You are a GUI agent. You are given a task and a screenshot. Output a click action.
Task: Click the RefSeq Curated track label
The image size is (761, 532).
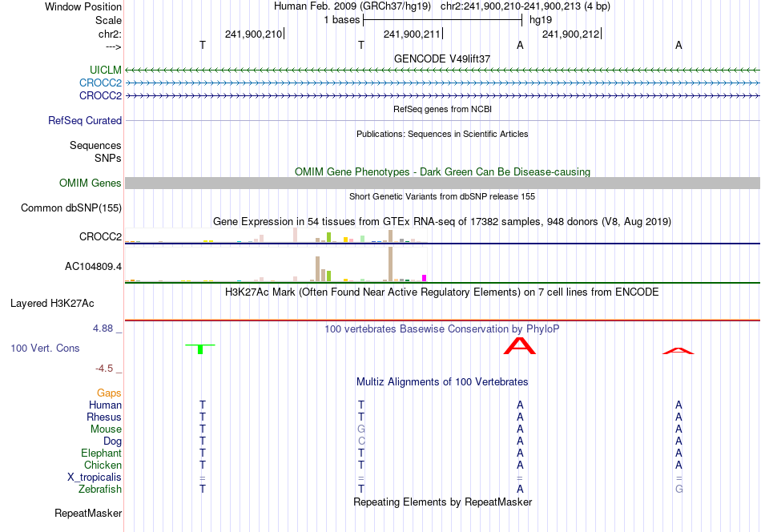[85, 120]
